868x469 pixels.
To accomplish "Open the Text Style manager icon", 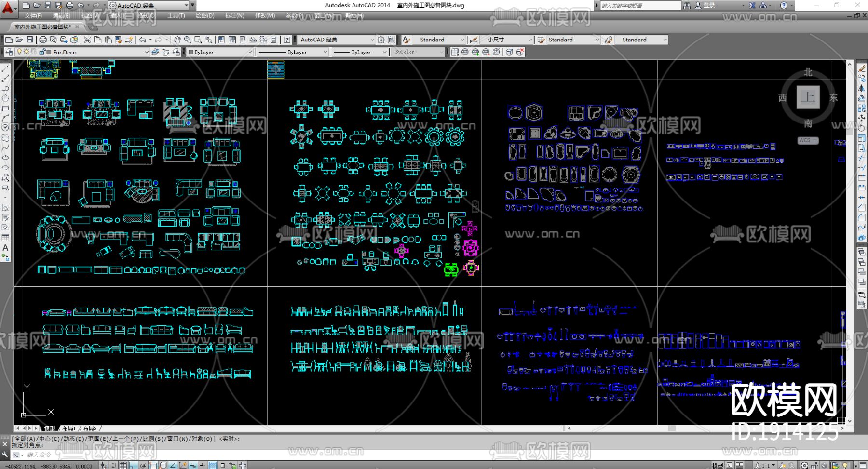I will [407, 40].
